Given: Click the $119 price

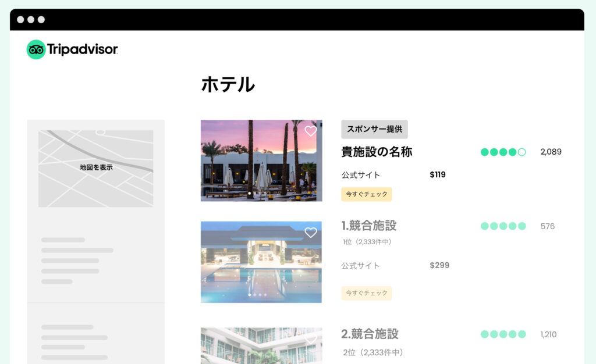Looking at the screenshot, I should (x=438, y=174).
